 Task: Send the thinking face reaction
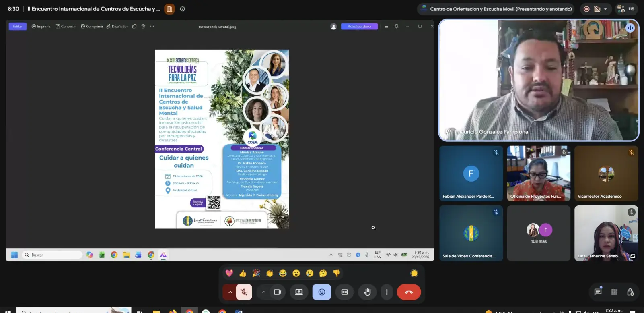point(323,273)
